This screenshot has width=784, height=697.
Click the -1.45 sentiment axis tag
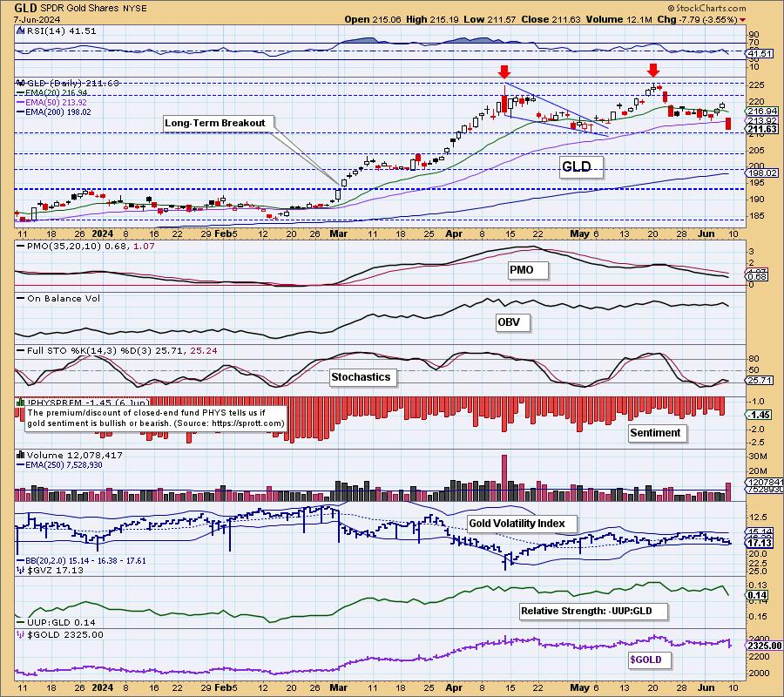point(760,415)
